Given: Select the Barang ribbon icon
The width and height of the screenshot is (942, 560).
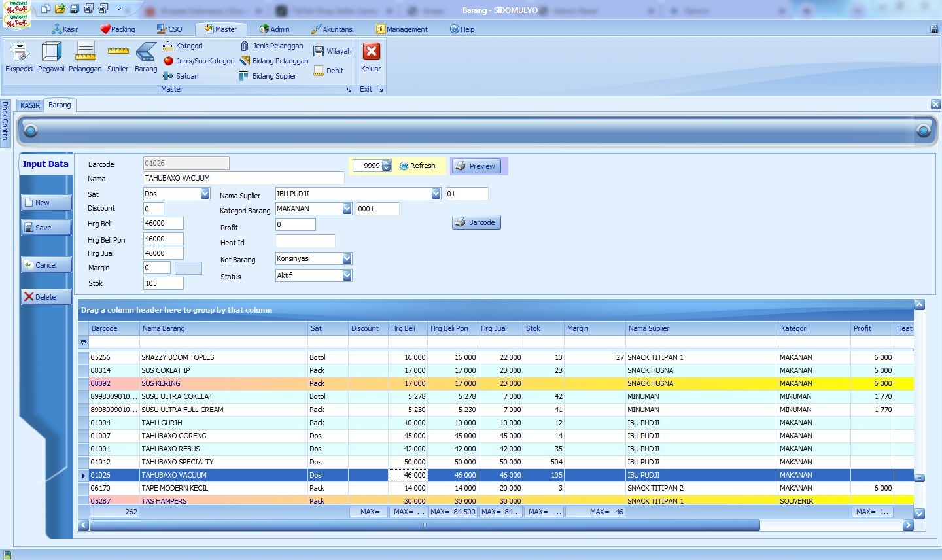Looking at the screenshot, I should [146, 52].
